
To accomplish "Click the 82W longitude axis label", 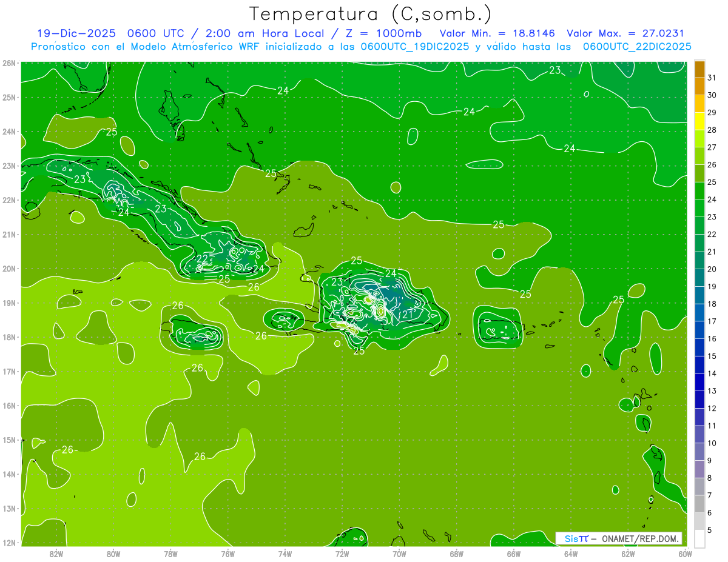I will coord(56,554).
